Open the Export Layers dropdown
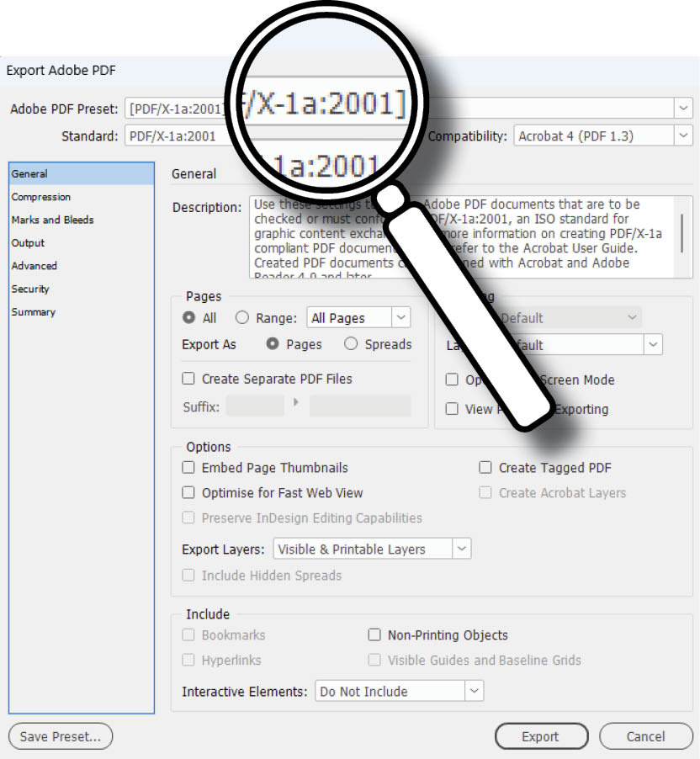700x759 pixels. pyautogui.click(x=372, y=549)
